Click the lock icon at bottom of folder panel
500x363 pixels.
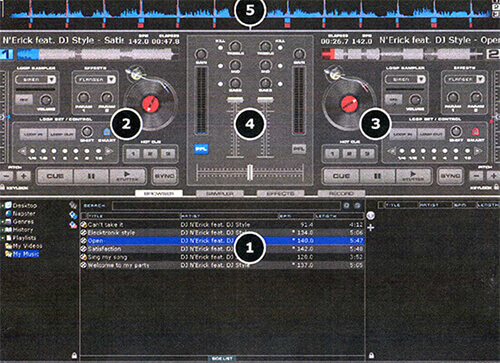[74, 356]
